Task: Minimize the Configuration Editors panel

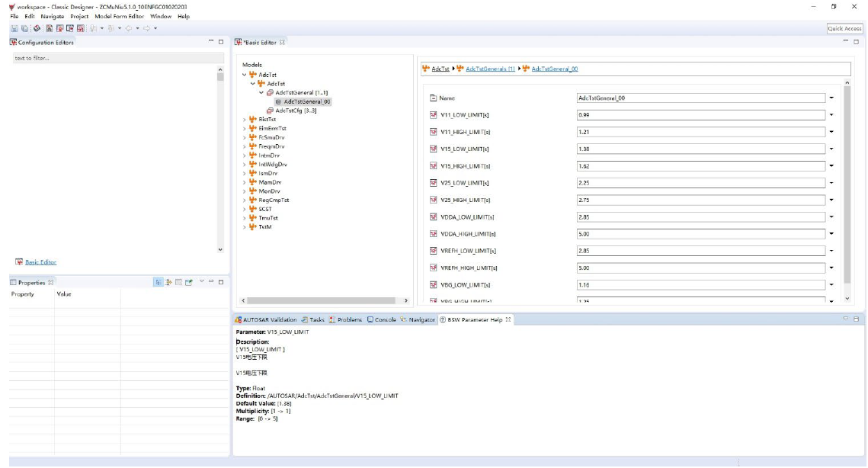Action: click(x=211, y=41)
